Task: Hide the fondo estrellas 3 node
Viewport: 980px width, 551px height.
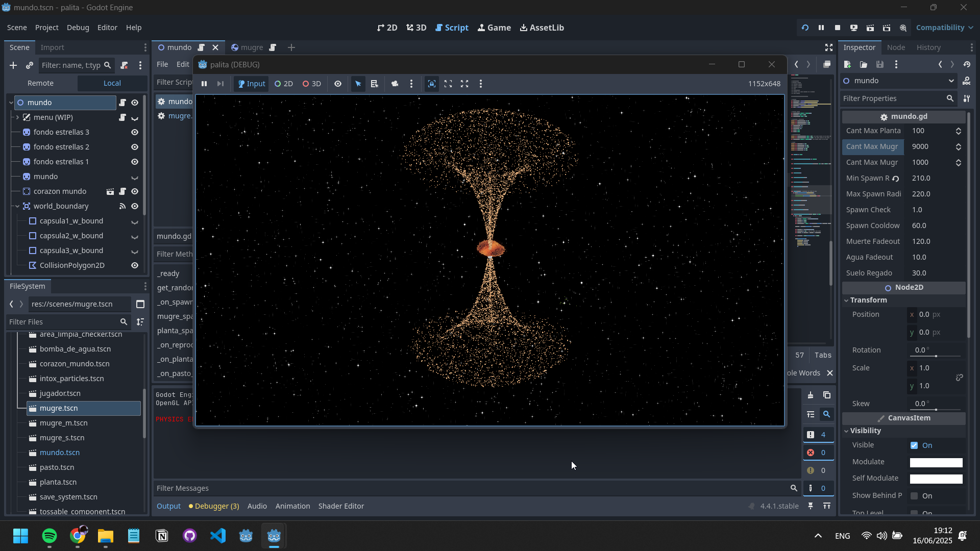Action: pyautogui.click(x=135, y=132)
